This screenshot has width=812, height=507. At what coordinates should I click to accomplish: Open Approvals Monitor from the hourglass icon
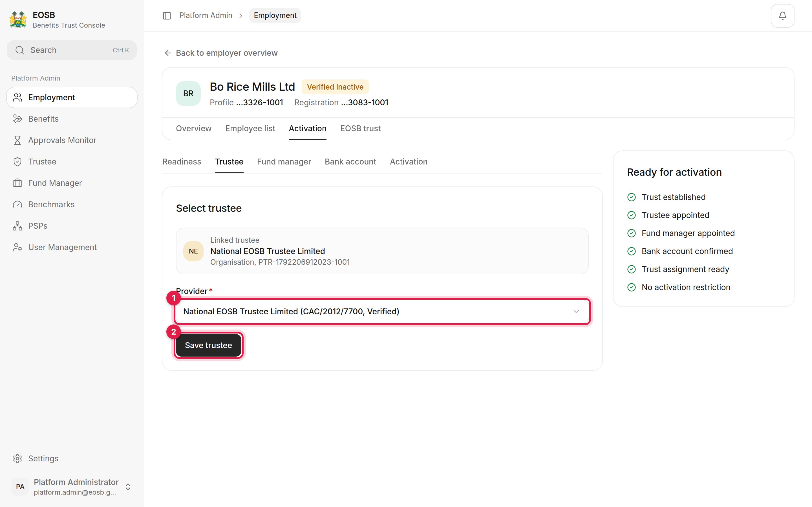(x=17, y=140)
